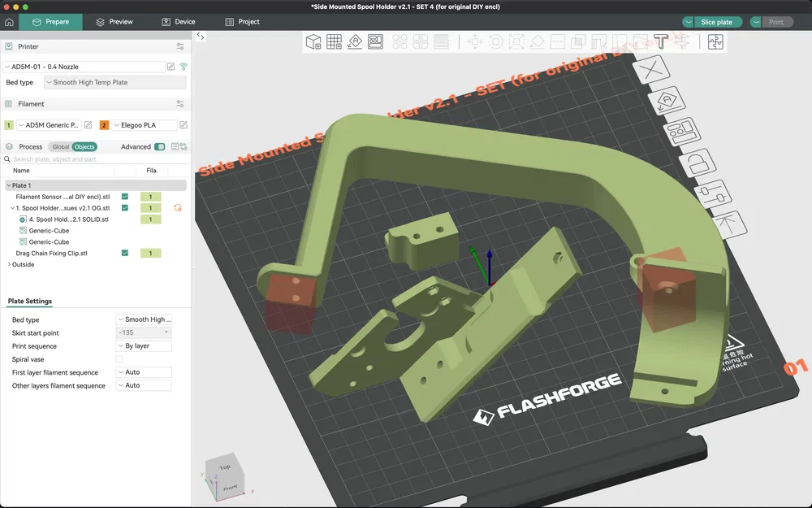812x508 pixels.
Task: Switch Process to Global mode
Action: point(61,147)
